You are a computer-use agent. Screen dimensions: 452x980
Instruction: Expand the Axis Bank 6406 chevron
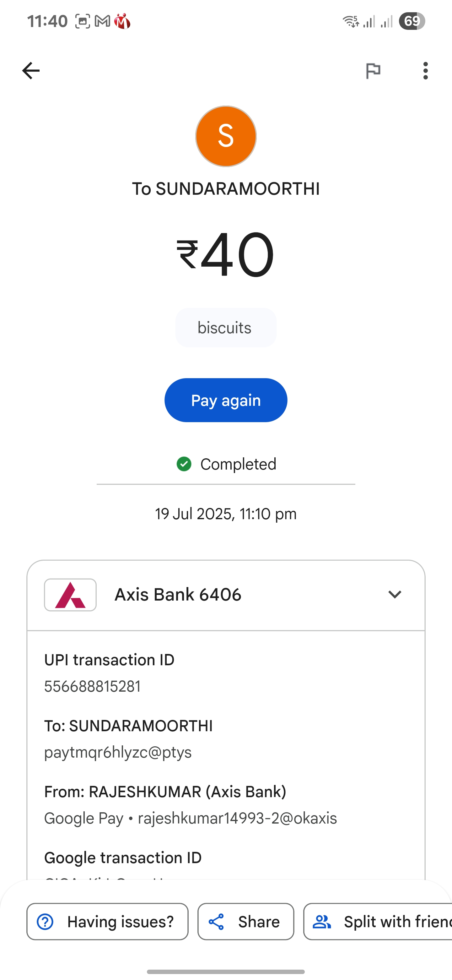click(x=395, y=595)
